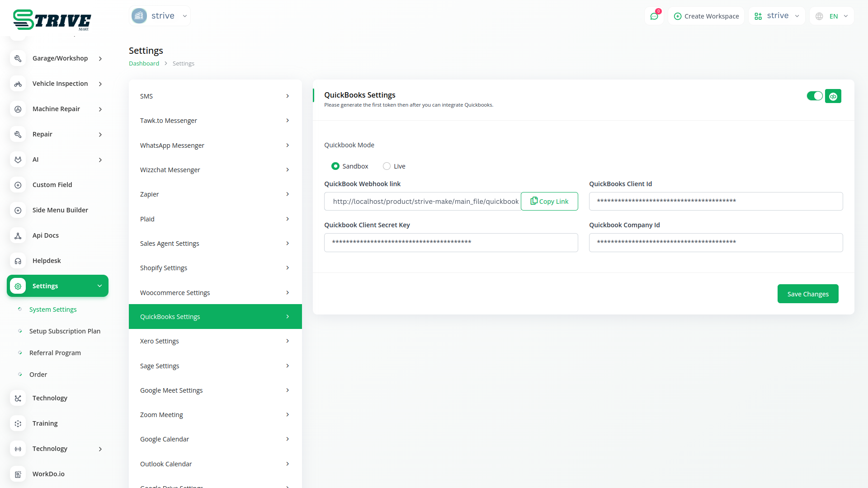
Task: Open the chat messages icon in header
Action: 654,16
